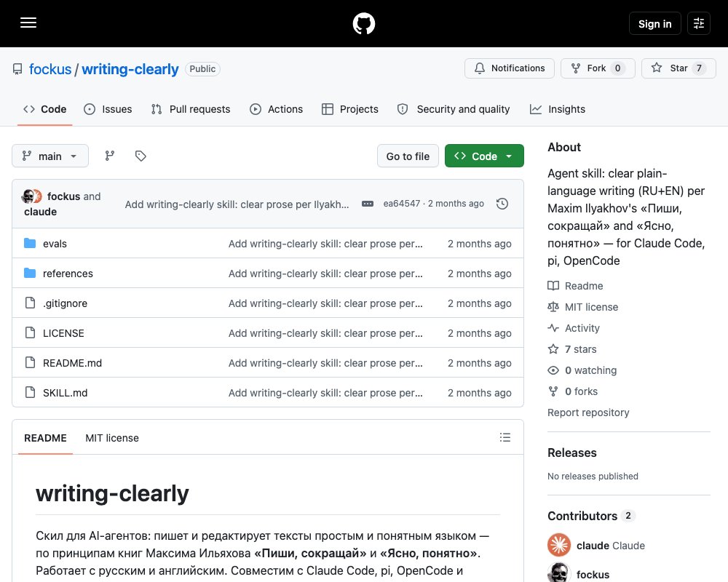728x582 pixels.
Task: Open appearance settings icon next to Sign in
Action: pos(699,23)
